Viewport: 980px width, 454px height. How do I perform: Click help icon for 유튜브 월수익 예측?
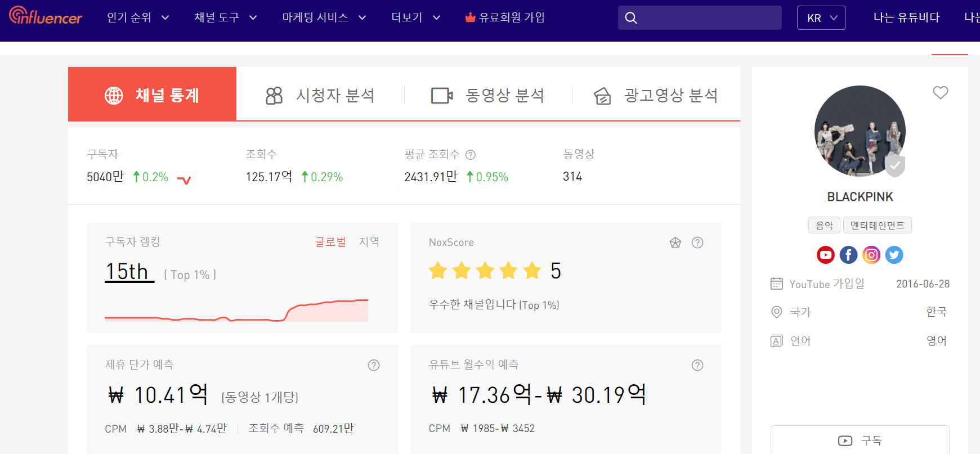pyautogui.click(x=697, y=365)
